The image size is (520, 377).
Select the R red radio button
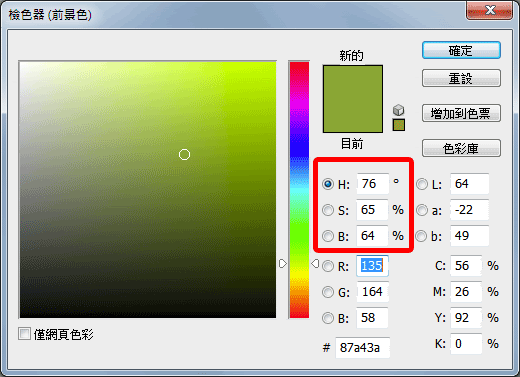pos(328,266)
